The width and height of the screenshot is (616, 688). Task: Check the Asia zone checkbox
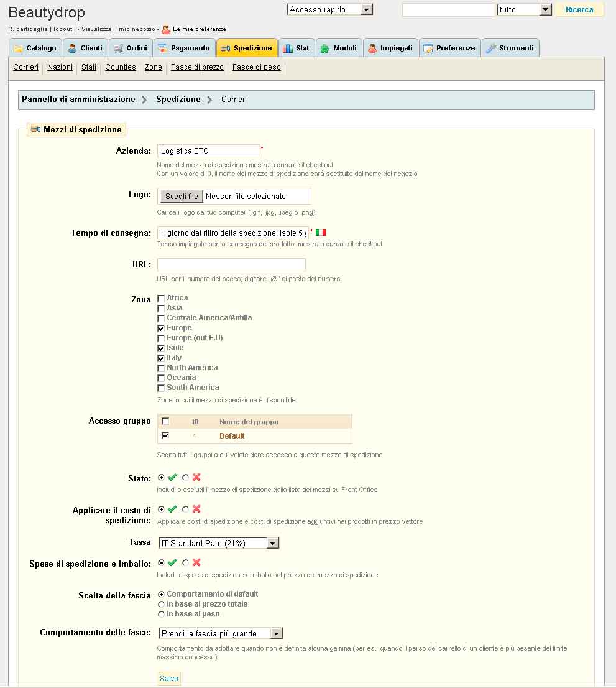tap(161, 309)
